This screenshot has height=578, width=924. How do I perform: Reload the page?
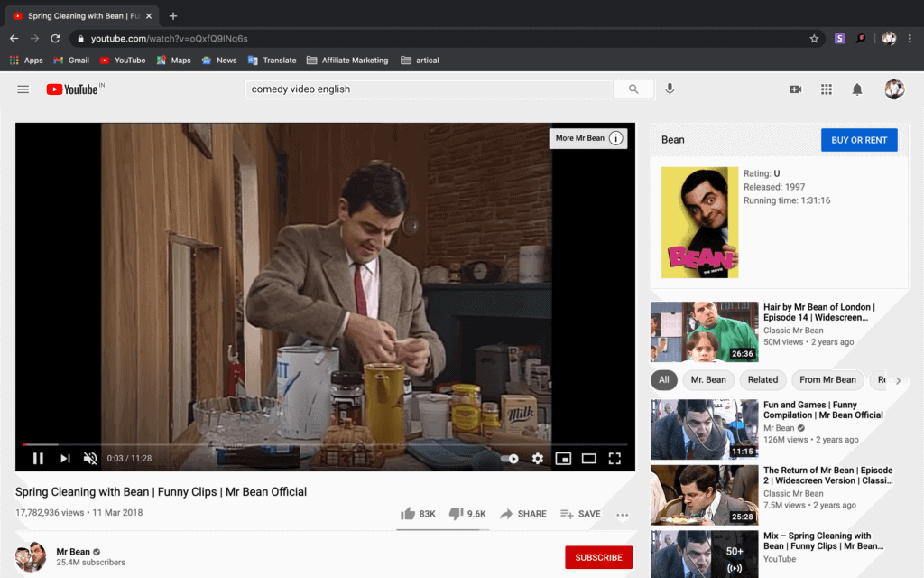pyautogui.click(x=55, y=38)
